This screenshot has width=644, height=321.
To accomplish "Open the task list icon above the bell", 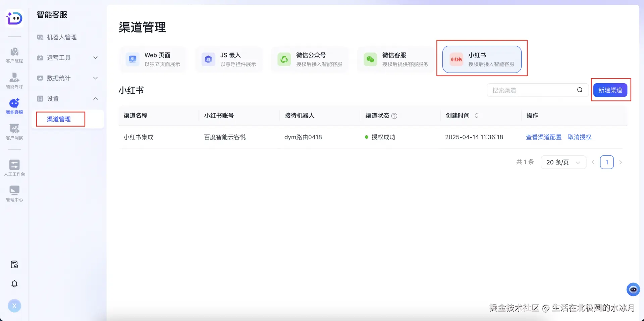I will [14, 265].
